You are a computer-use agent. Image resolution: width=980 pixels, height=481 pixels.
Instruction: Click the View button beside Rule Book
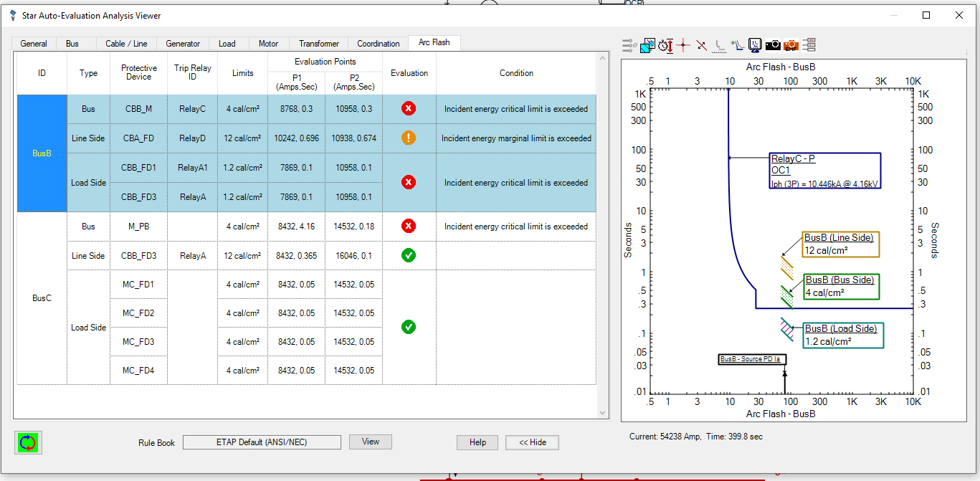coord(371,442)
